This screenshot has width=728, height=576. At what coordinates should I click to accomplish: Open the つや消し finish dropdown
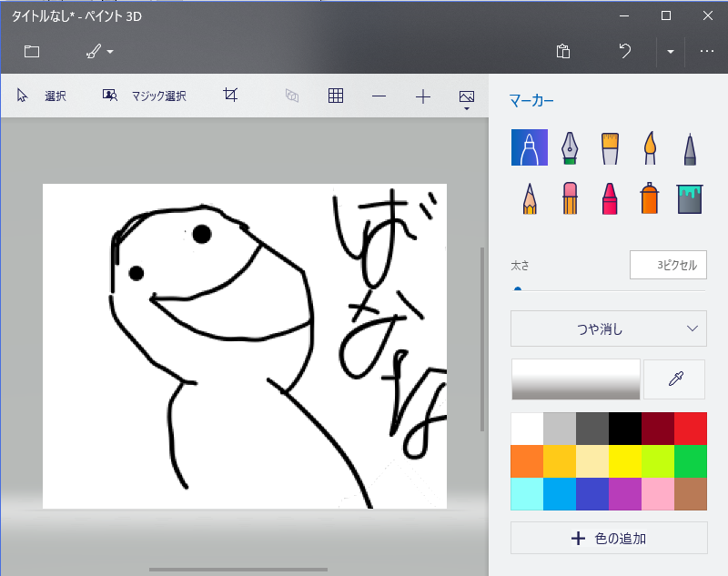[608, 329]
